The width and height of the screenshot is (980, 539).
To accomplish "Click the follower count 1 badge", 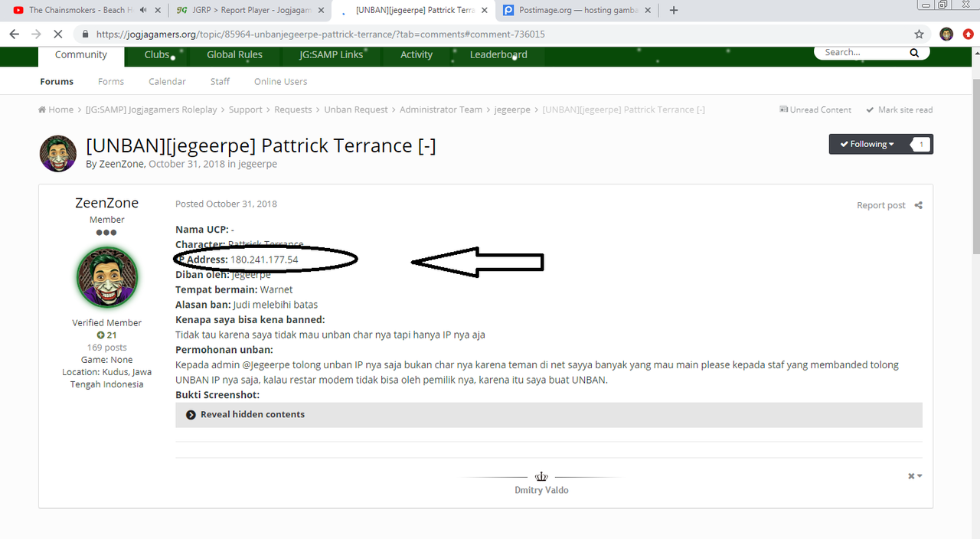I will 920,144.
